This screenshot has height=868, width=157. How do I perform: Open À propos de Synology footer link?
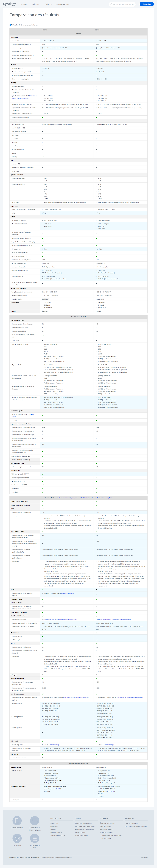point(108,823)
